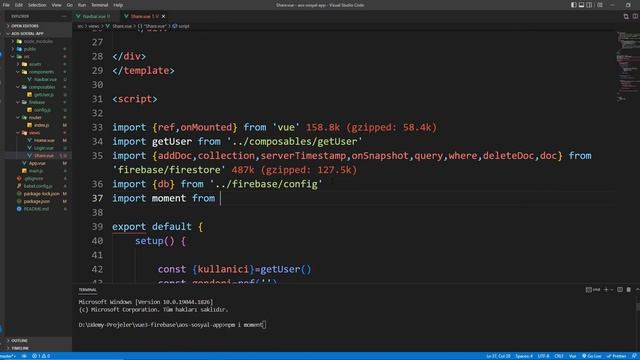The width and height of the screenshot is (640, 360).
Task: Collapse the components folder
Action: coord(41,72)
